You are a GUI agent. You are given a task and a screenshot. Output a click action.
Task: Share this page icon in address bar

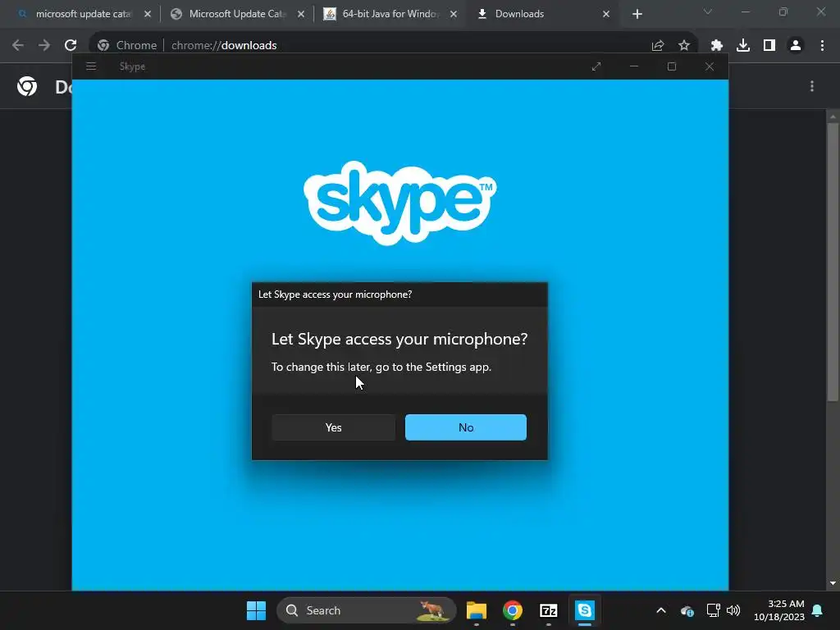pyautogui.click(x=658, y=46)
